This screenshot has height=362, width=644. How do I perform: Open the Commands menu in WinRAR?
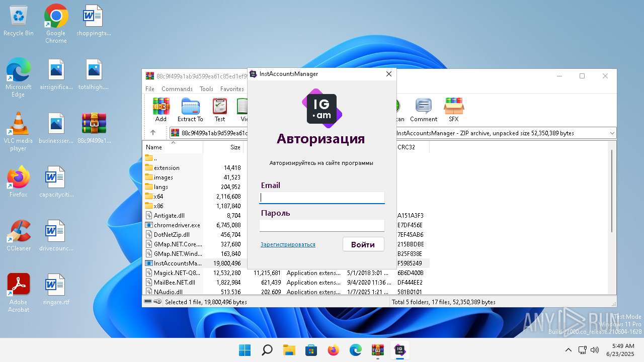click(x=177, y=89)
